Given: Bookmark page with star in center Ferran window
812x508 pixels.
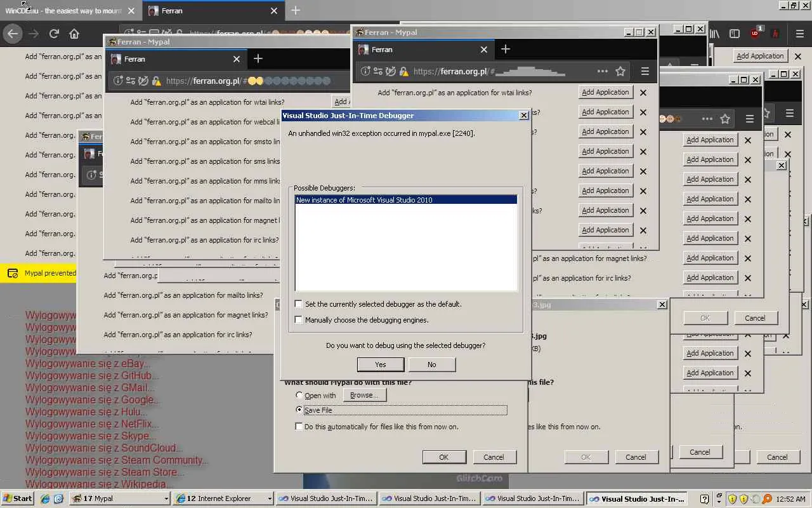Looking at the screenshot, I should (x=620, y=71).
